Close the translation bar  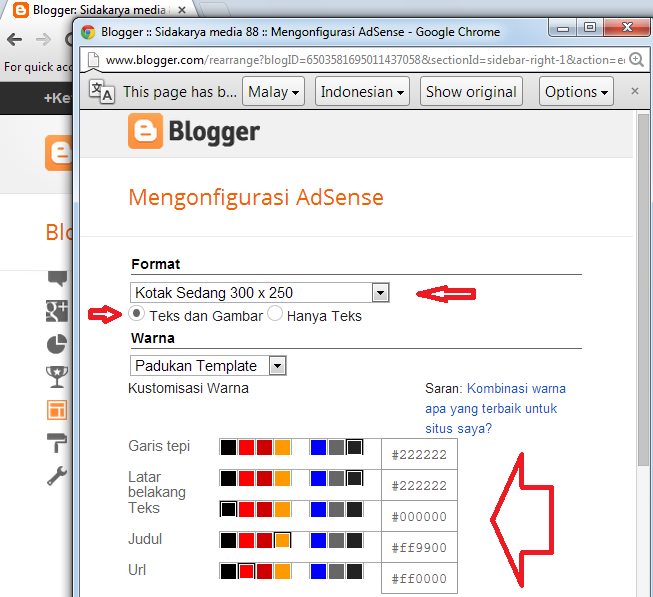coord(635,91)
